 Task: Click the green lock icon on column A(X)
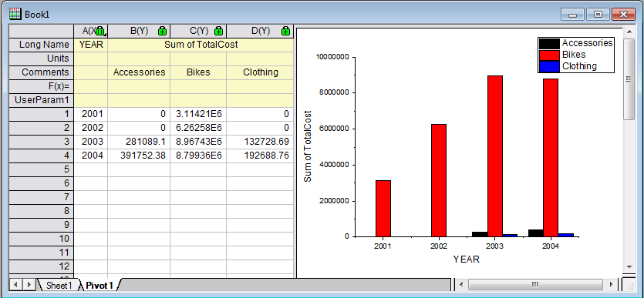[x=100, y=31]
